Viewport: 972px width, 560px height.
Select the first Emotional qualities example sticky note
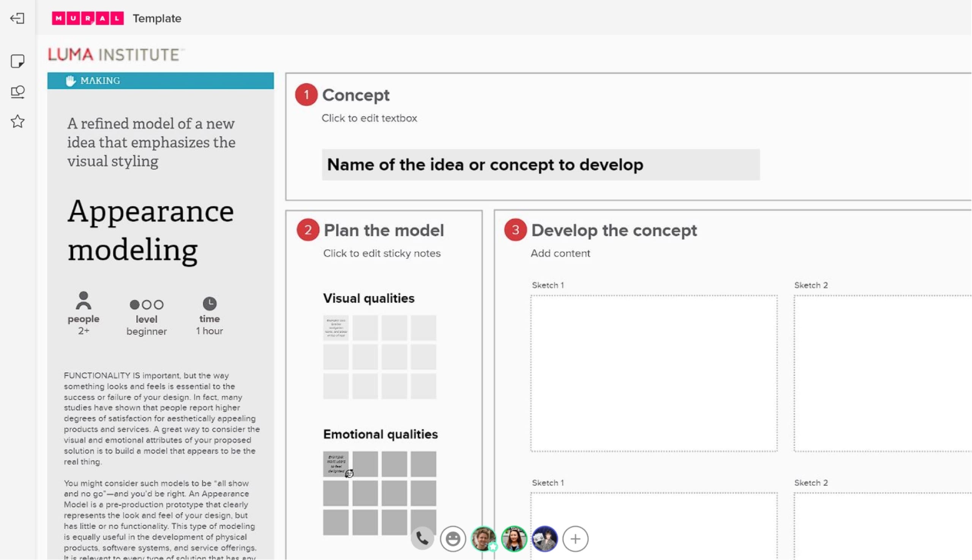point(335,464)
